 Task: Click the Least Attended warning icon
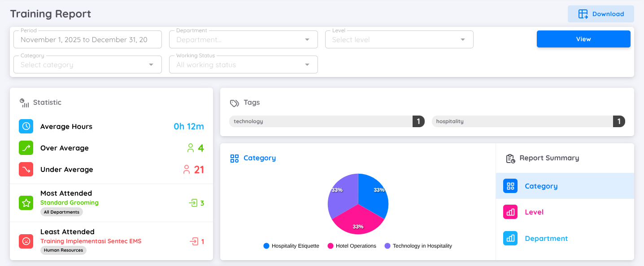click(x=26, y=241)
